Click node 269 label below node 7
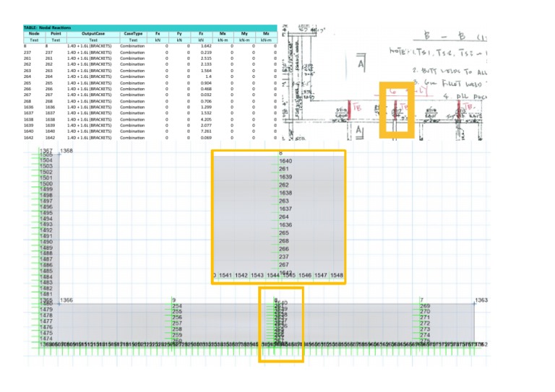 coord(425,306)
